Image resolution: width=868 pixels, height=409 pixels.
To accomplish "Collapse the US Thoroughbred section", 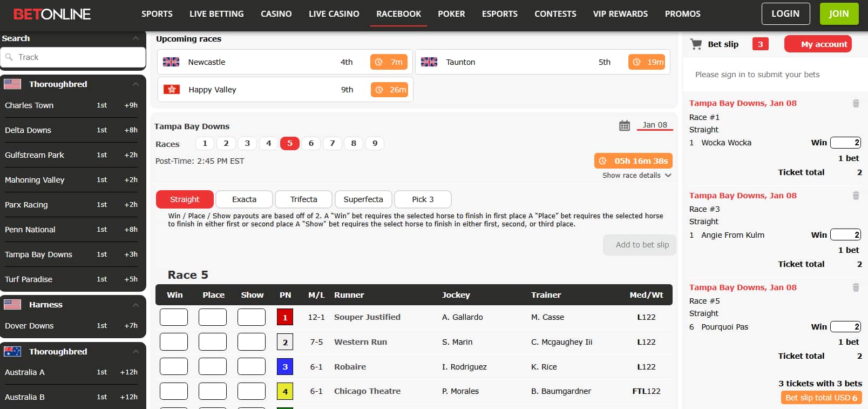I will (135, 84).
